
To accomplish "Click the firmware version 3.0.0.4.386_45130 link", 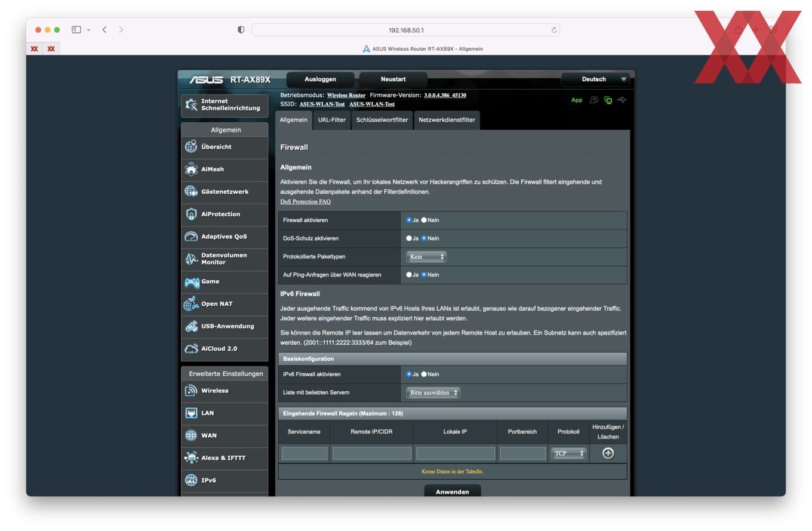I will tap(445, 96).
